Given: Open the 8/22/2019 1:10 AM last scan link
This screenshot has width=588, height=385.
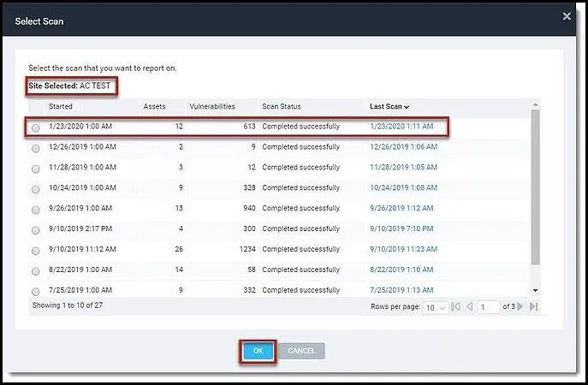Looking at the screenshot, I should pos(401,269).
